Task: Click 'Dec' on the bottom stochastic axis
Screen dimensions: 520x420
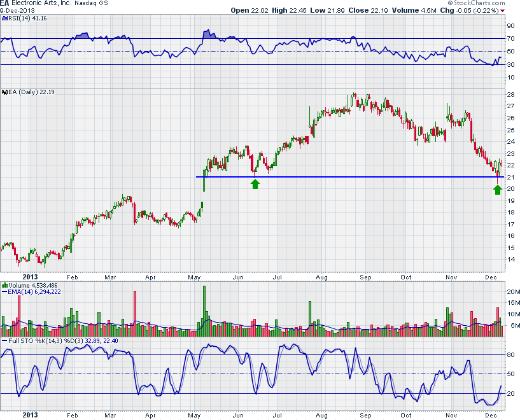Action: coord(491,416)
